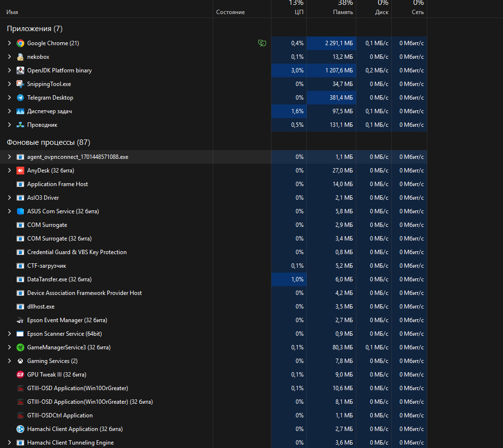503x448 pixels.
Task: Click the GTIII-OSDCtrl Application icon
Action: (x=20, y=415)
